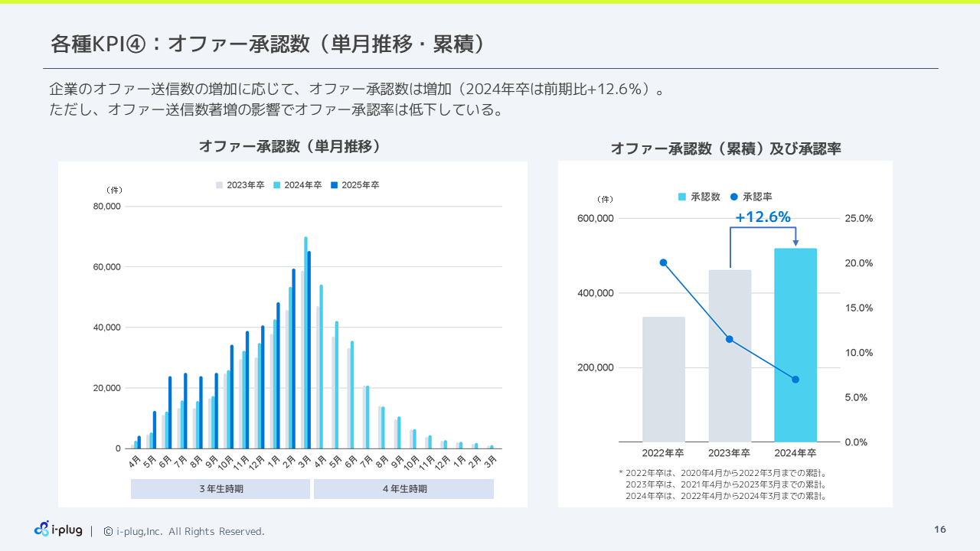Select the 4年生時期 period band

[x=403, y=489]
